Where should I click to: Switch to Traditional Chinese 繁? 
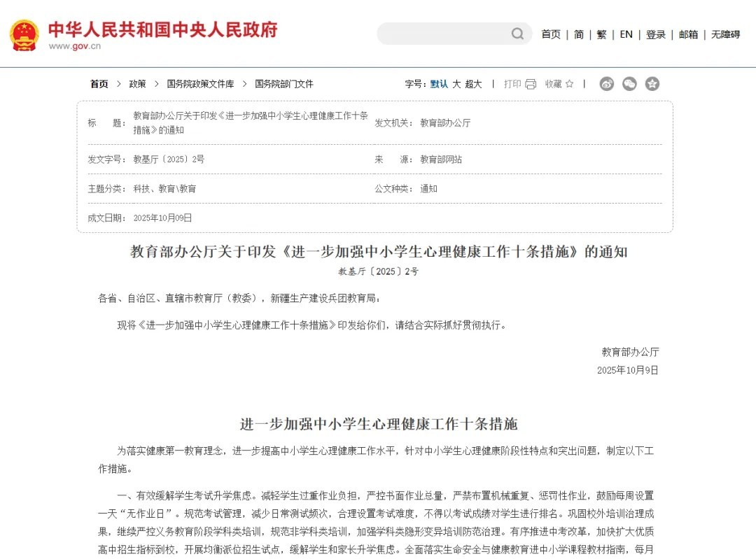601,34
